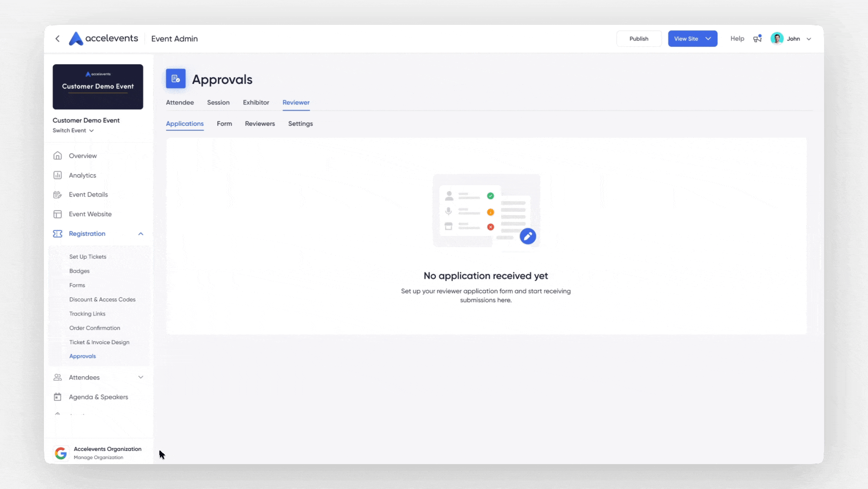Click the Publish button
Viewport: 868px width, 489px height.
pos(639,38)
